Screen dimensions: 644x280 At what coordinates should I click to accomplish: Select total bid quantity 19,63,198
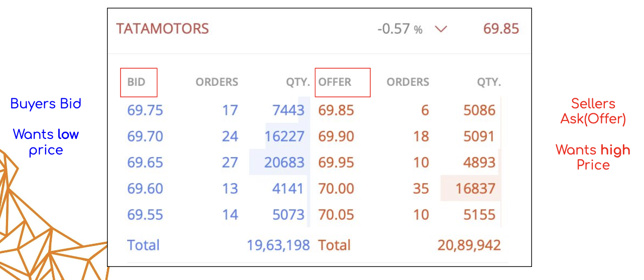pos(278,245)
